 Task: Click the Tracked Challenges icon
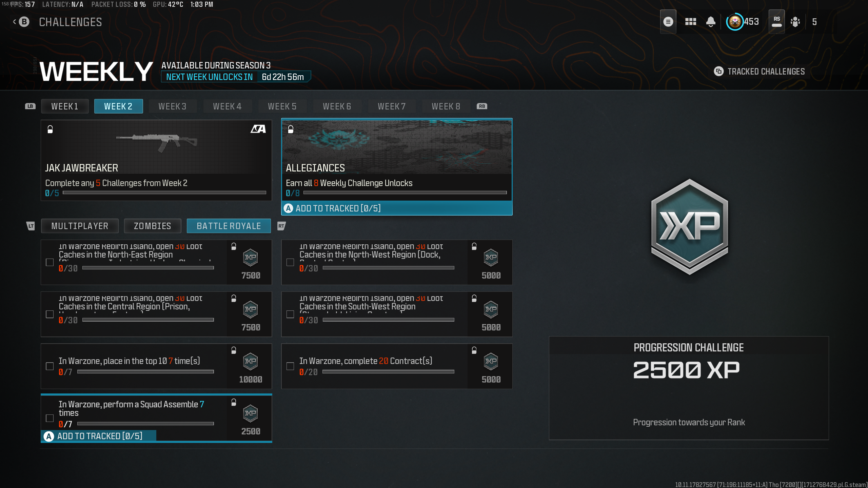point(719,72)
